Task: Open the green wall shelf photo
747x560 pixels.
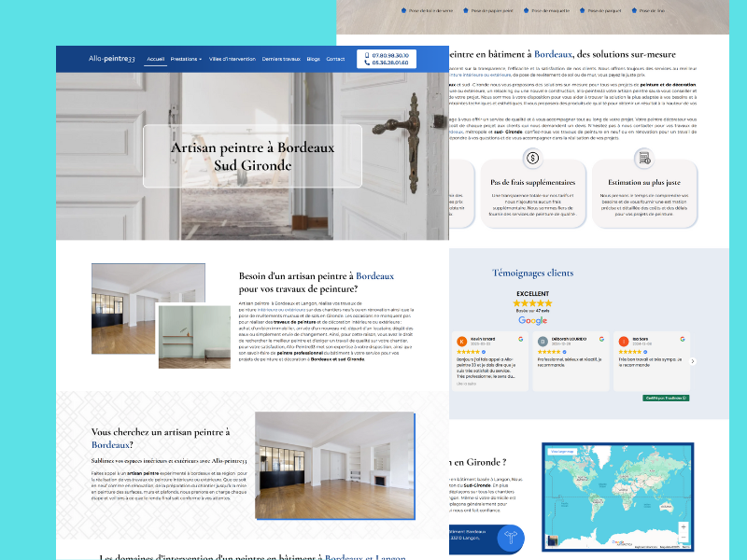Action: 194,337
